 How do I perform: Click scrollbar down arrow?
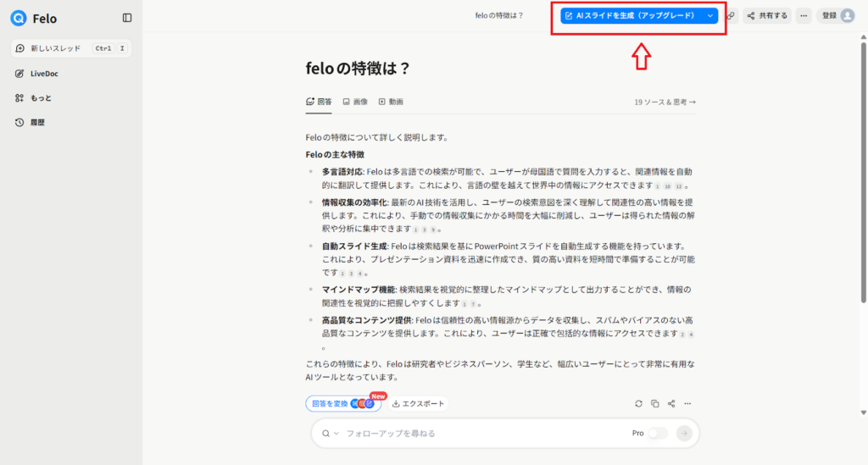pos(863,412)
